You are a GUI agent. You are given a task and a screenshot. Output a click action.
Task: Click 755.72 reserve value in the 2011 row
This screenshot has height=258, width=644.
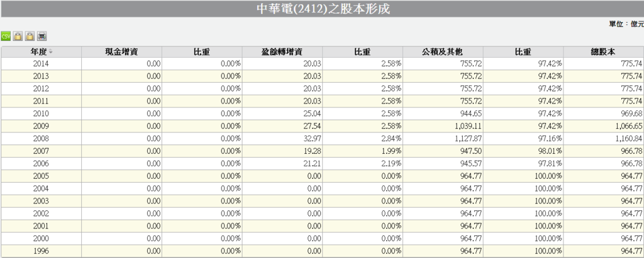pyautogui.click(x=472, y=101)
